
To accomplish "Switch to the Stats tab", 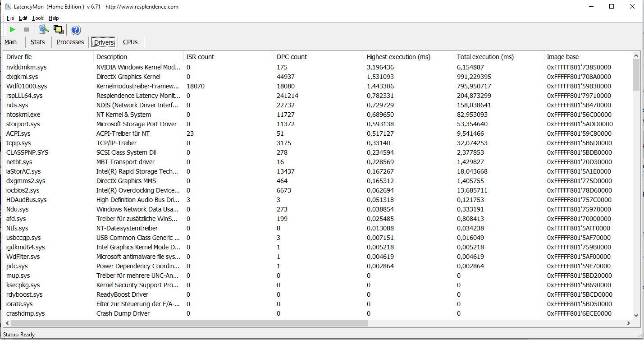I will (38, 42).
